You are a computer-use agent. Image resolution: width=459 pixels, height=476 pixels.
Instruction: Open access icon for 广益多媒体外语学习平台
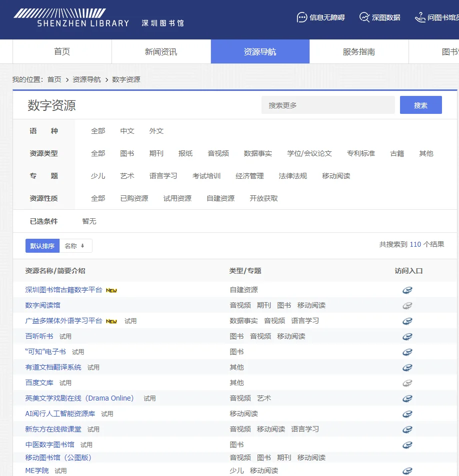point(407,321)
